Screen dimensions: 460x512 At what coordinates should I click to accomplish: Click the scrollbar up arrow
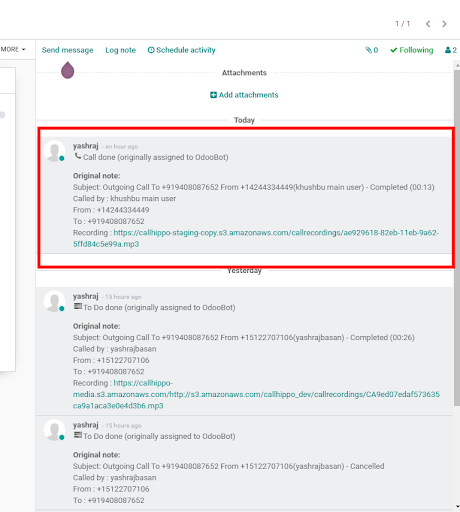(x=457, y=66)
